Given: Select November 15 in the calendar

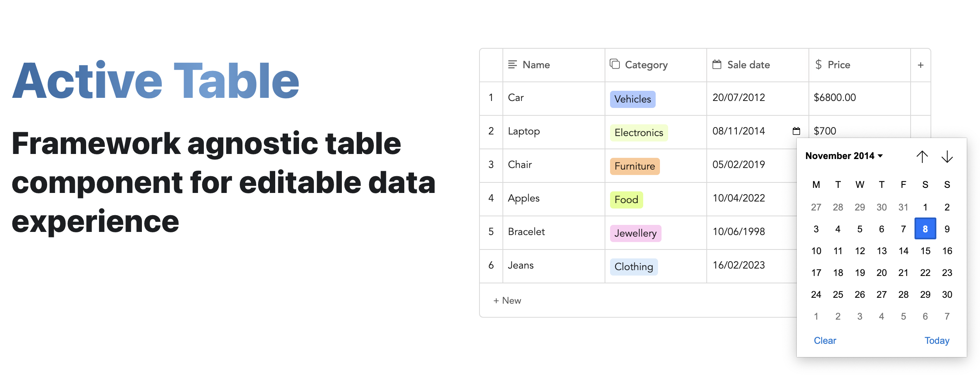Looking at the screenshot, I should [925, 251].
